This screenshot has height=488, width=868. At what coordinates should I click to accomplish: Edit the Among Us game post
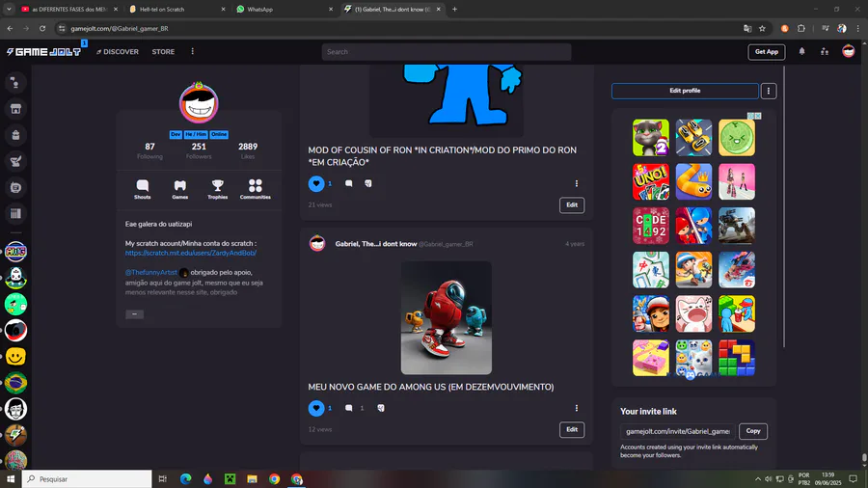click(572, 430)
